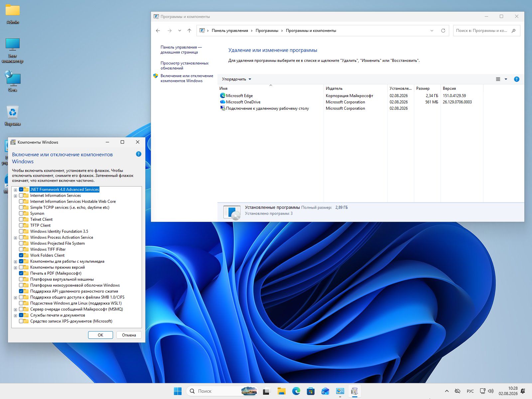Screen dimensions: 532x399
Task: Click the search magnifier in Programs window
Action: (514, 31)
